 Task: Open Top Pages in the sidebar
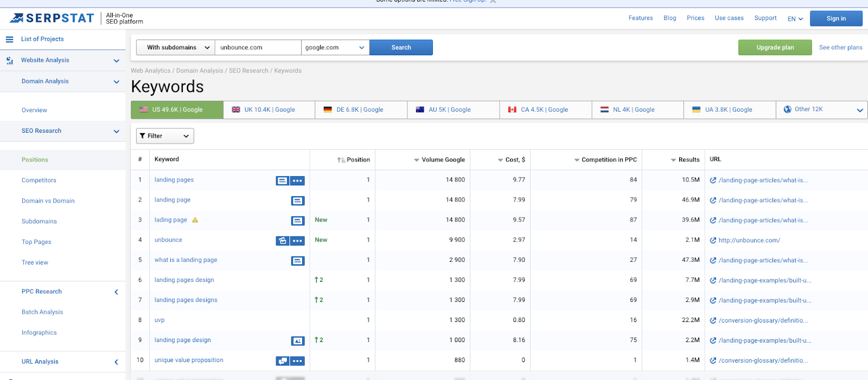click(36, 242)
